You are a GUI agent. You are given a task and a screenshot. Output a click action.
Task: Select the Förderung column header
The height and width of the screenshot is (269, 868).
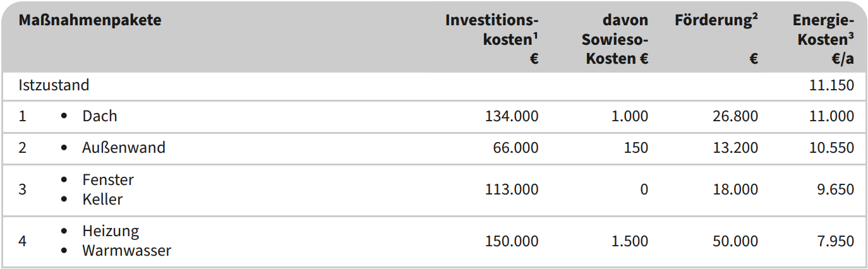(x=716, y=20)
